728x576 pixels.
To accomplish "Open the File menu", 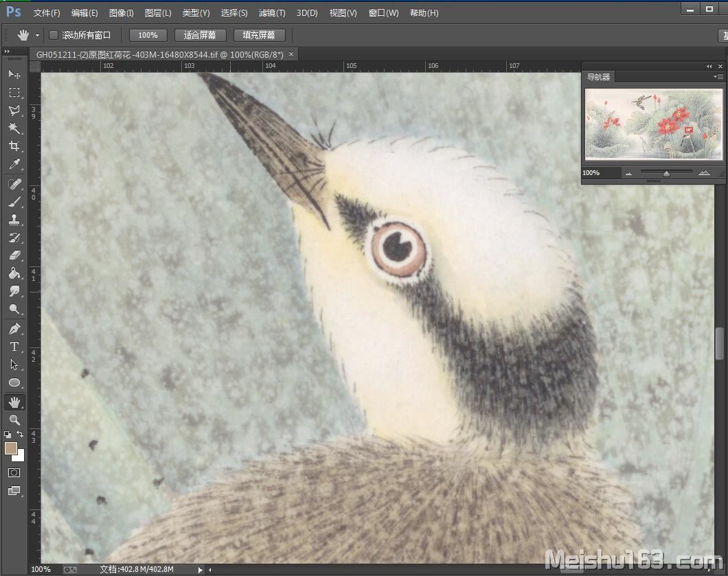I will [x=47, y=13].
